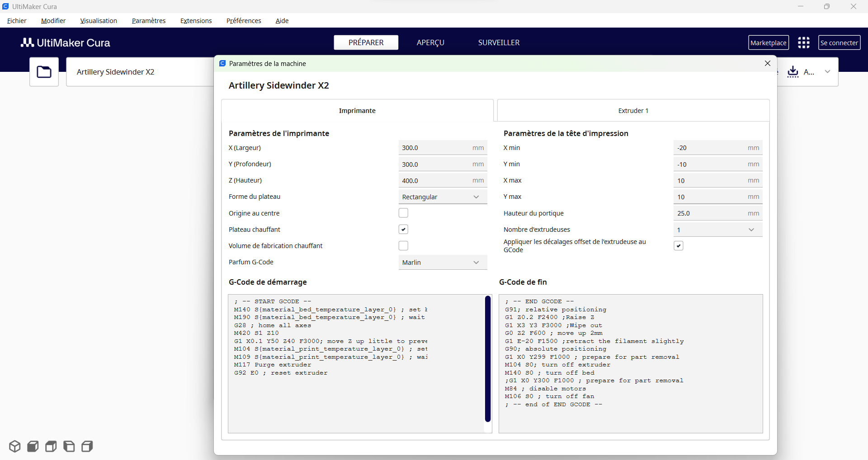Open the Extensions menu
The height and width of the screenshot is (460, 868).
coord(196,21)
